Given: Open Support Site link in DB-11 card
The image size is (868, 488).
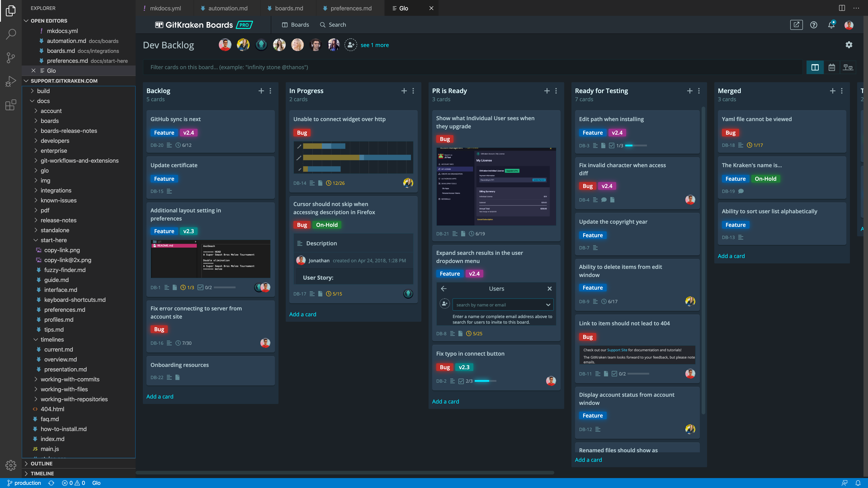Looking at the screenshot, I should (x=617, y=350).
